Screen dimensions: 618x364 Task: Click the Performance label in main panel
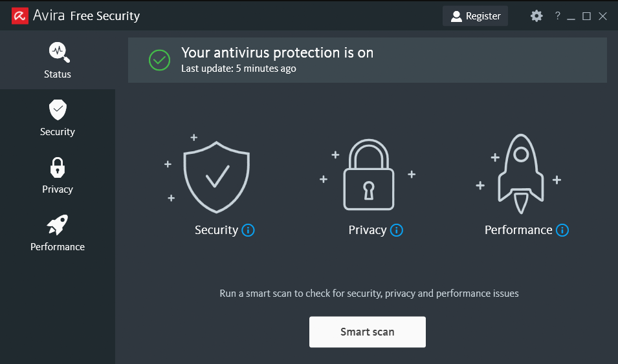pyautogui.click(x=518, y=230)
